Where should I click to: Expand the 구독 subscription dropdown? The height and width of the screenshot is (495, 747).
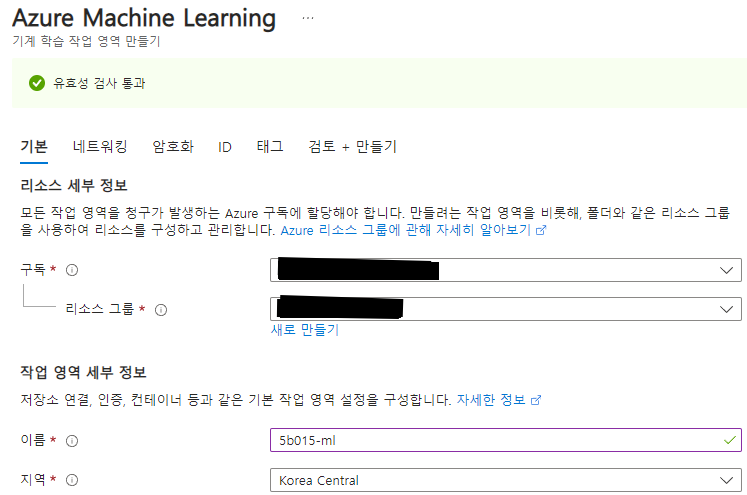pyautogui.click(x=505, y=270)
